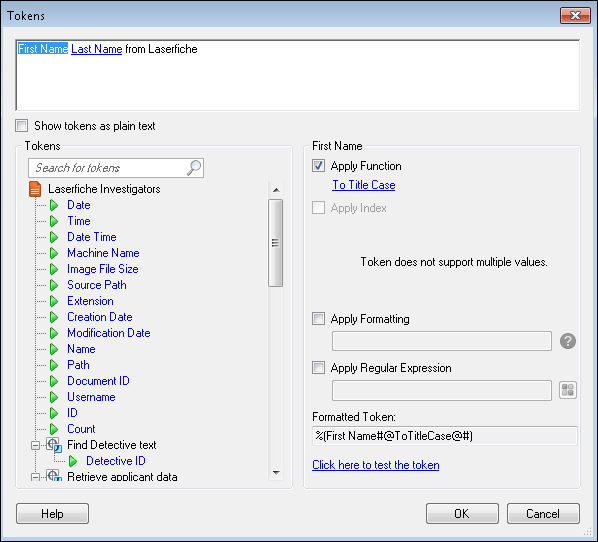Insert the Detective ID token
Viewport: 598px width, 542px height.
(116, 461)
